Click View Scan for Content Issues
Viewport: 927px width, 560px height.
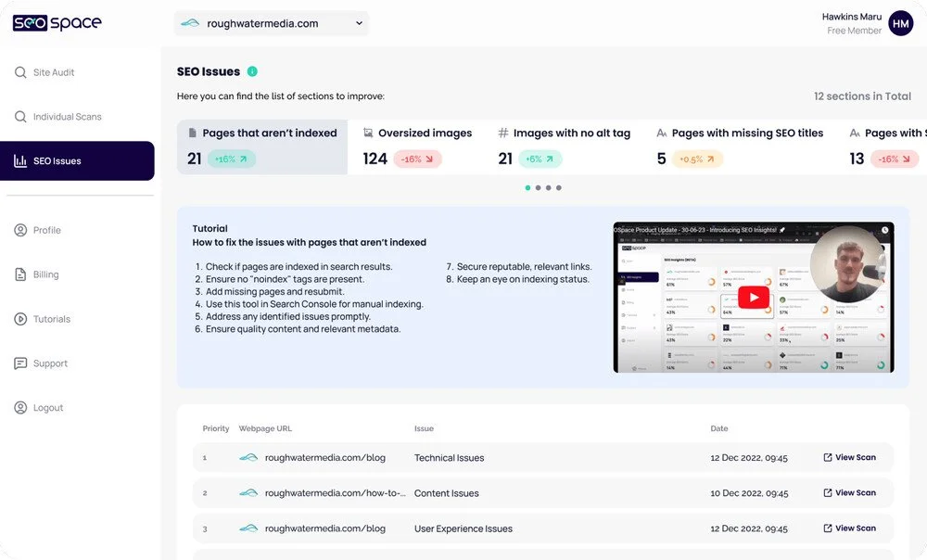coord(851,492)
